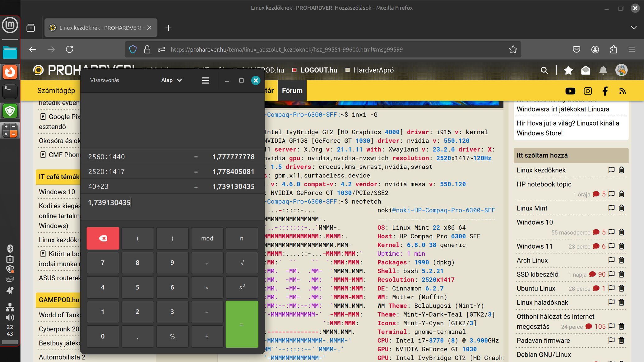This screenshot has height=362, width=644.
Task: Open the volume tray applet
Action: point(10,317)
